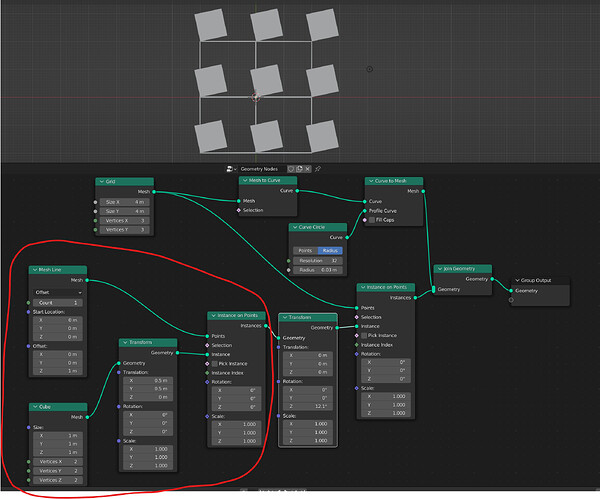This screenshot has width=600, height=499.
Task: Click the Curve Circle Resolution field
Action: tap(318, 261)
